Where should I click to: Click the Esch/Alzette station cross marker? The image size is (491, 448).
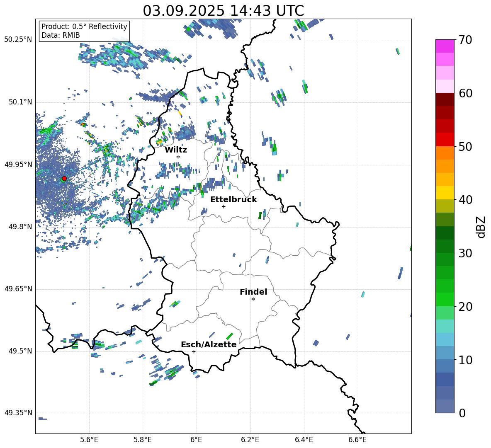click(x=194, y=351)
